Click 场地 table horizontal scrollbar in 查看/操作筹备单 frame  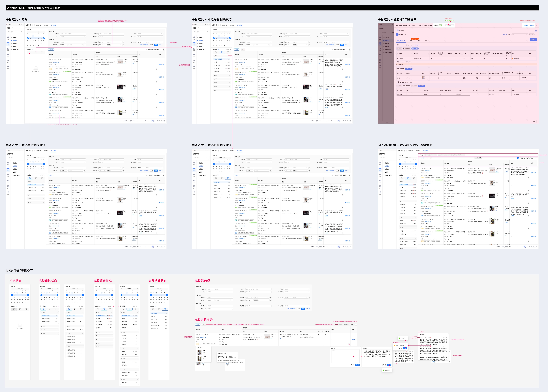pyautogui.click(x=439, y=60)
